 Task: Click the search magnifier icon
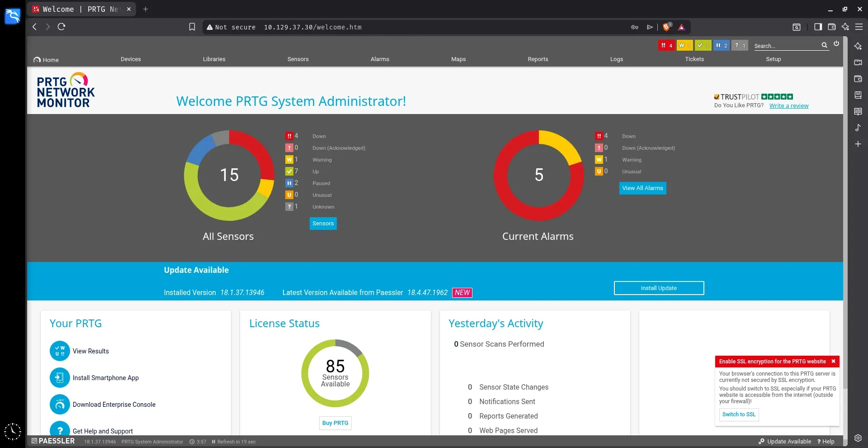click(x=824, y=45)
